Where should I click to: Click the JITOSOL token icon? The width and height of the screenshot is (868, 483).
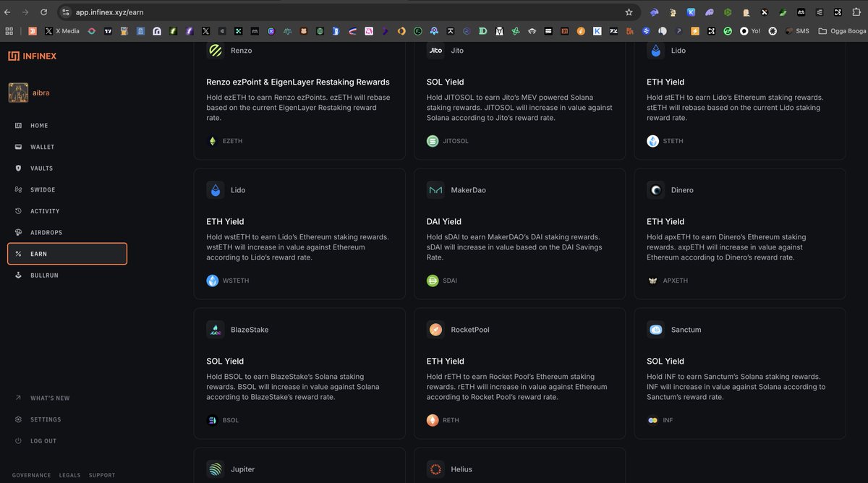coord(433,141)
